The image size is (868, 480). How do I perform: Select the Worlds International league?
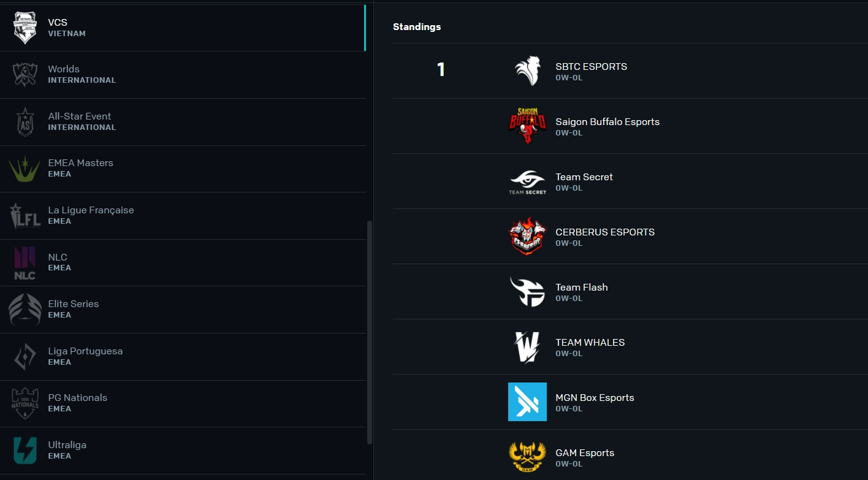pyautogui.click(x=183, y=75)
